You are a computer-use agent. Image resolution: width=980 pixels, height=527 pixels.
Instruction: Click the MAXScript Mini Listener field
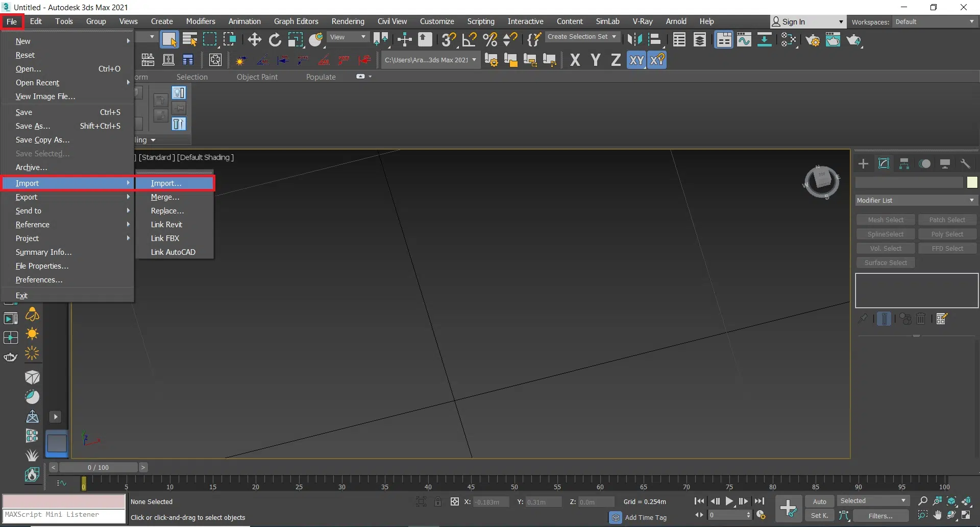(64, 515)
